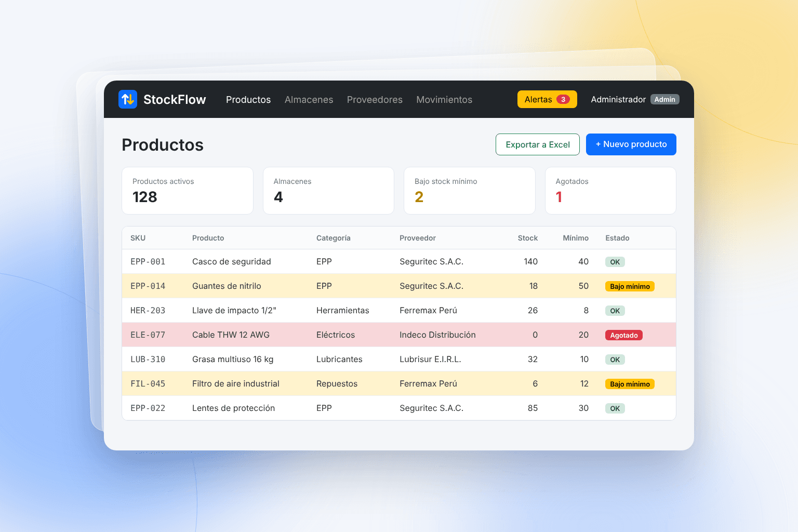Sort by the Stock column header
Viewport: 798px width, 532px height.
tap(528, 238)
